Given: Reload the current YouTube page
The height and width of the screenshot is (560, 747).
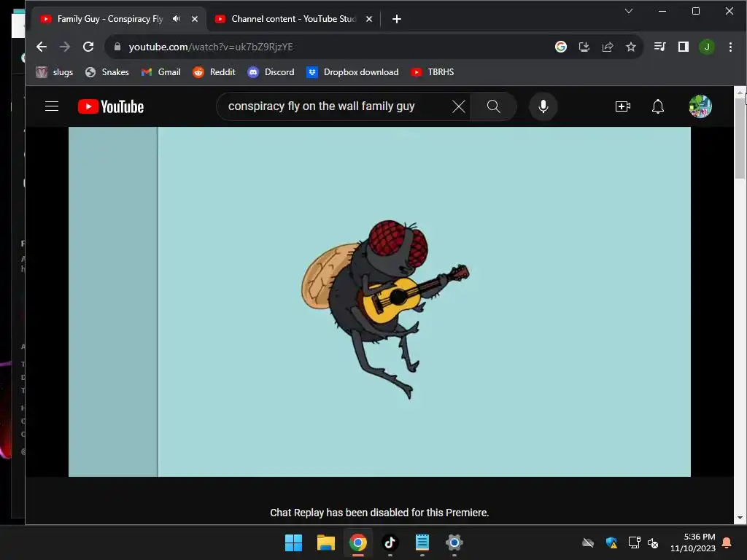Looking at the screenshot, I should 88,47.
